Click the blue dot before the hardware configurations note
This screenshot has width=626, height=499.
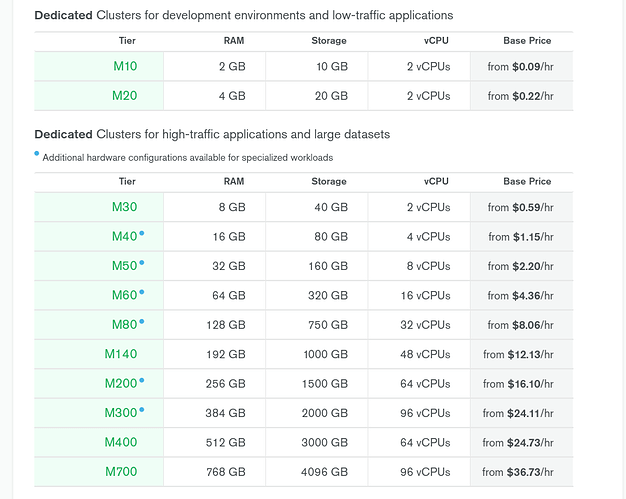coord(37,153)
